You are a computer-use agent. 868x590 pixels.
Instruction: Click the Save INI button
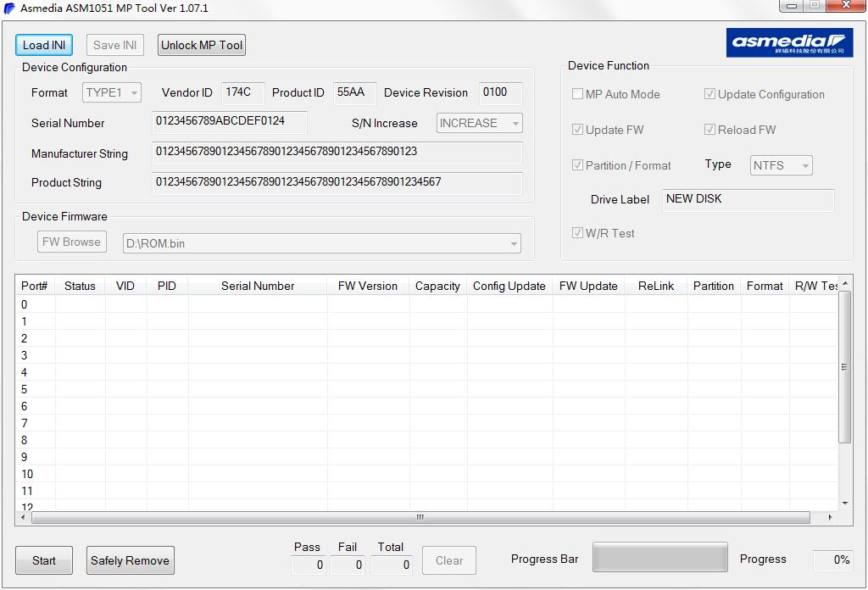point(114,46)
